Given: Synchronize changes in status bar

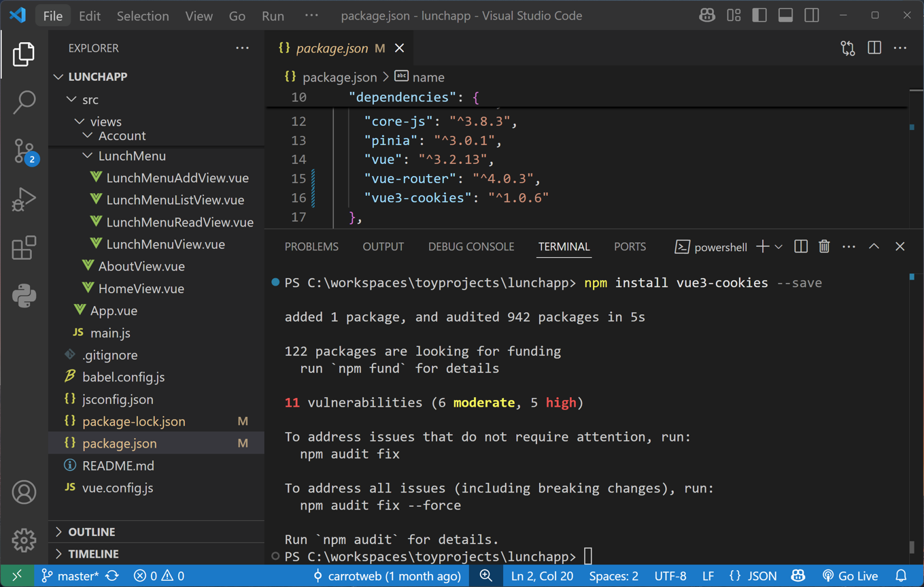Looking at the screenshot, I should [112, 576].
